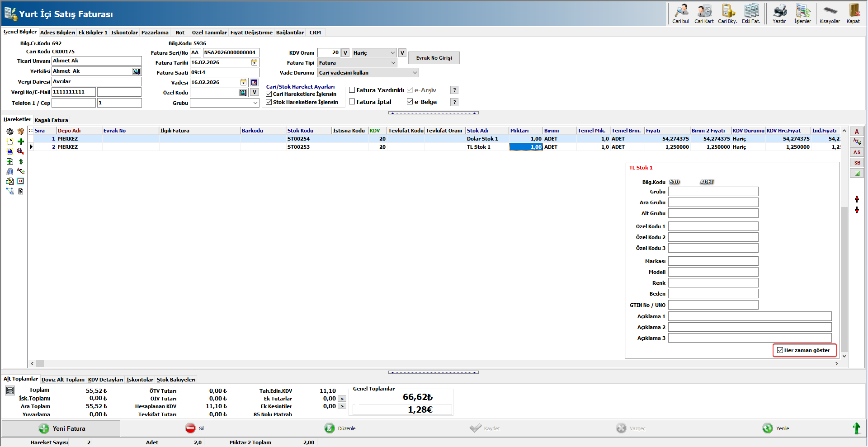The image size is (868, 447).
Task: Click the Evrak No Girişi button
Action: (434, 58)
